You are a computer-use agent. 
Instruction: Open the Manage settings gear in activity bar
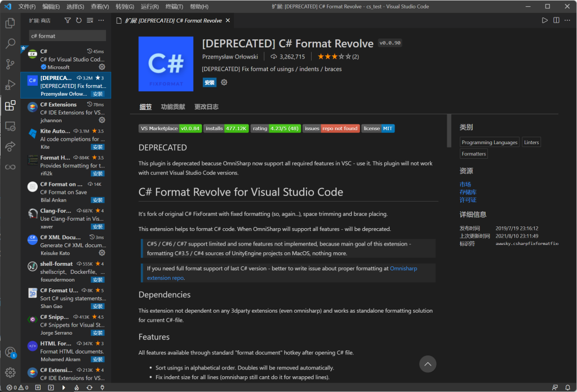pos(10,372)
